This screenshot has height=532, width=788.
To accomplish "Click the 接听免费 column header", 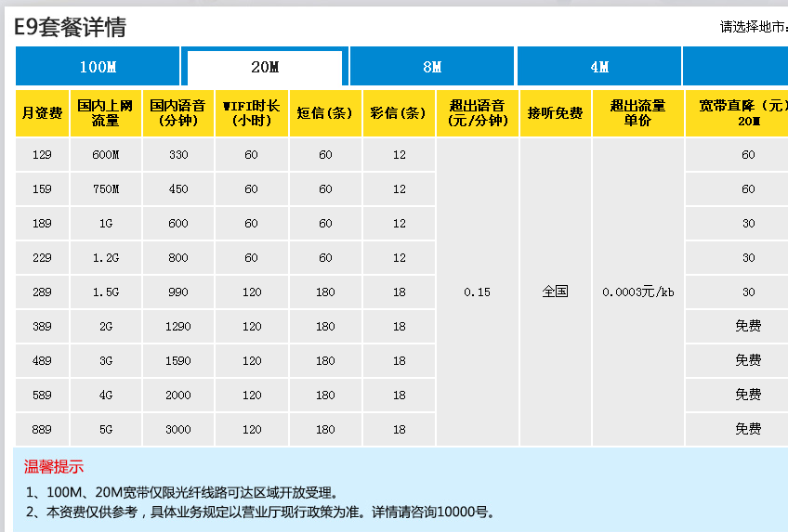I will [555, 113].
